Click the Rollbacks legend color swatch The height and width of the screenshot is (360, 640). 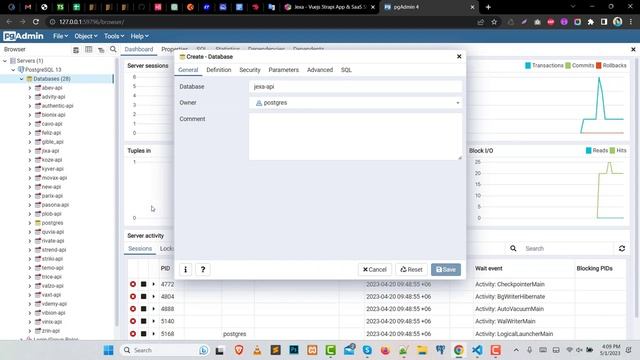pyautogui.click(x=598, y=65)
